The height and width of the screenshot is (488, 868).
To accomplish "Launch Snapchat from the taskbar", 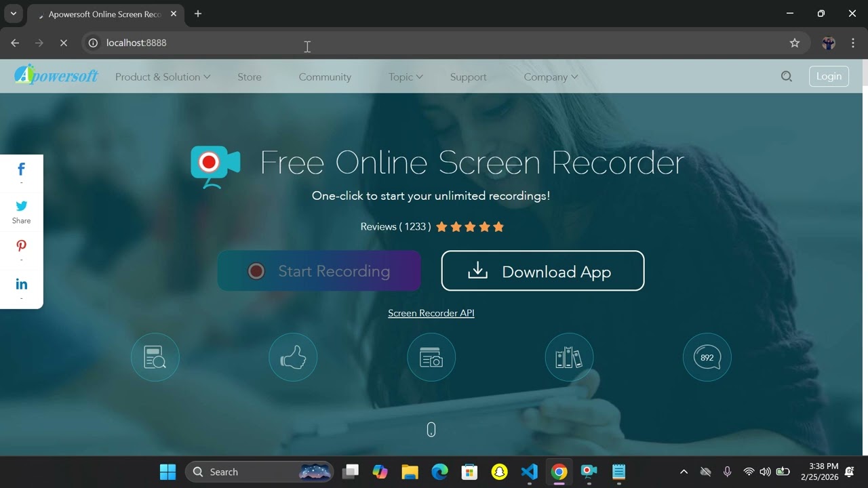I will click(x=500, y=472).
